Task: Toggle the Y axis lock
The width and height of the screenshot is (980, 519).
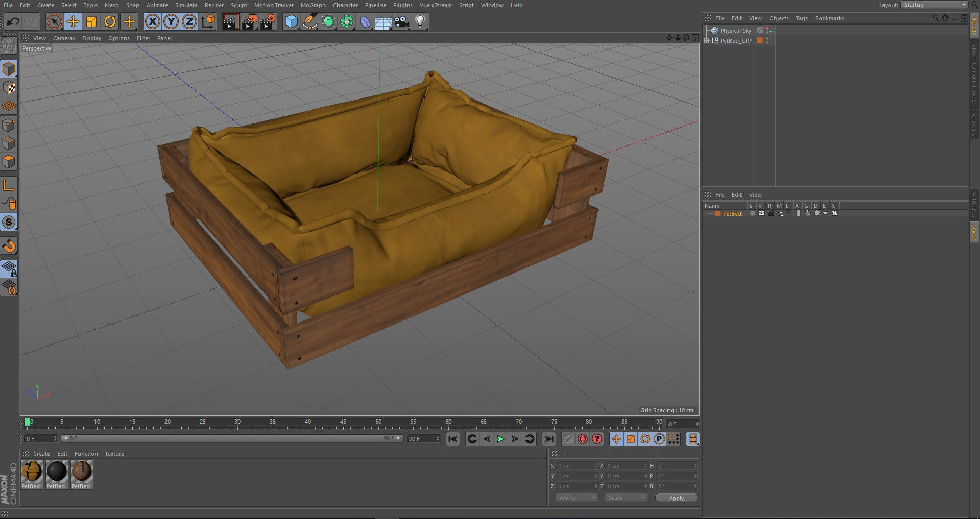Action: tap(171, 21)
